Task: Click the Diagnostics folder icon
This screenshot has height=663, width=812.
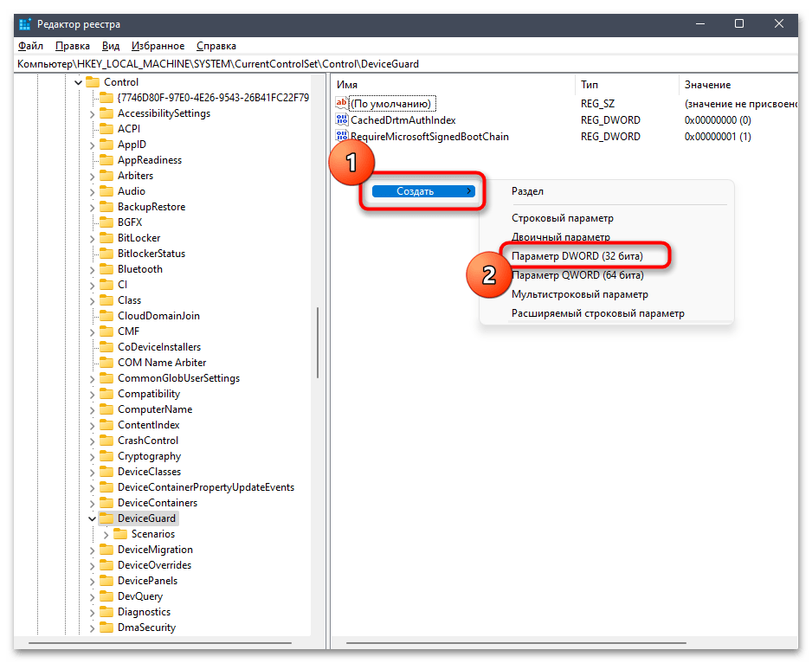Action: tap(106, 612)
